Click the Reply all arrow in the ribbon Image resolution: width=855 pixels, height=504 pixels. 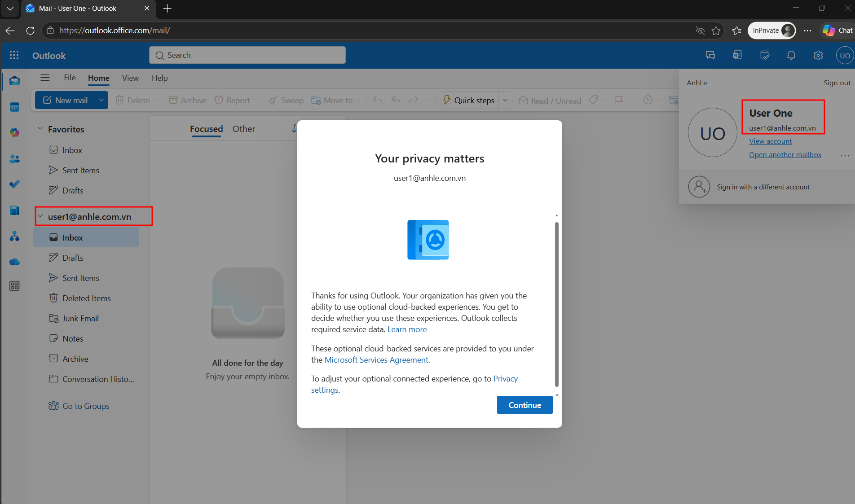[x=396, y=100]
